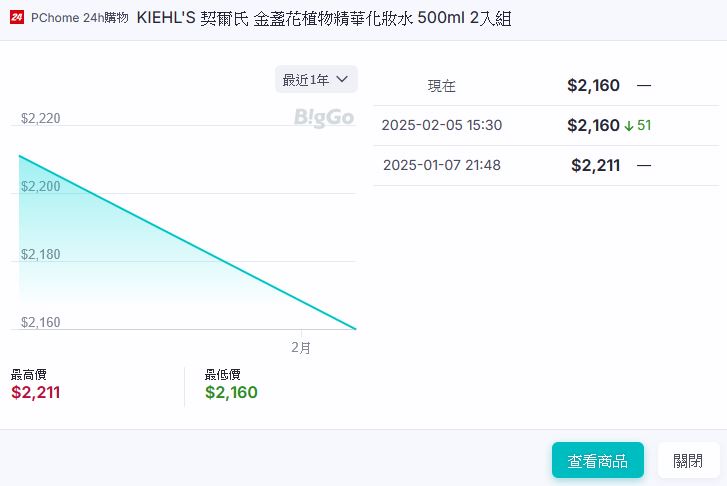Click the teal price trend line
Image resolution: width=727 pixels, height=486 pixels.
pos(188,243)
